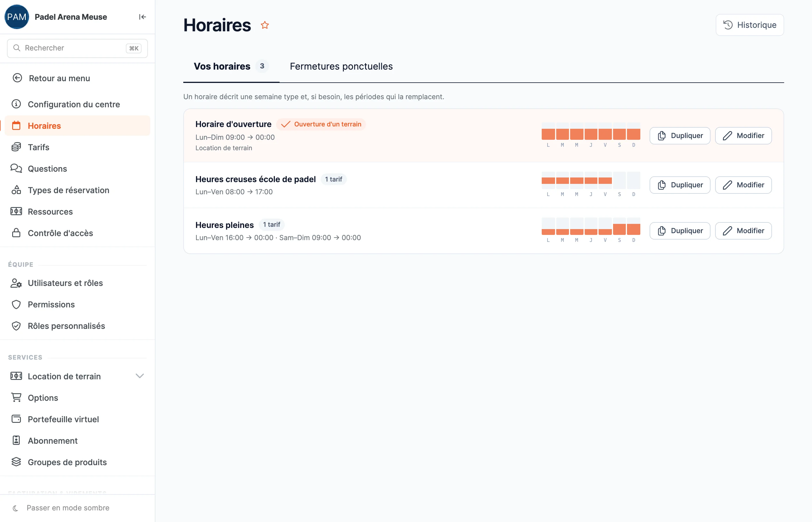
Task: Click the Permissions shield icon
Action: click(16, 304)
